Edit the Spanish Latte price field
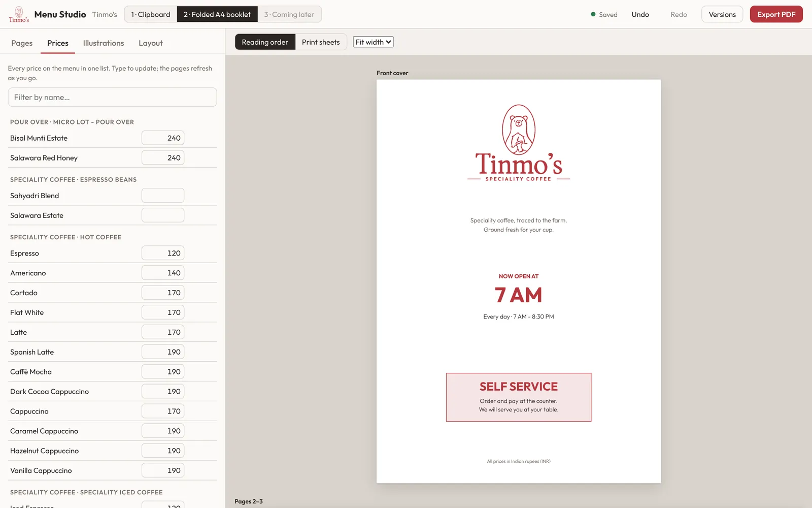Screen dimensions: 812x508 pos(163,352)
